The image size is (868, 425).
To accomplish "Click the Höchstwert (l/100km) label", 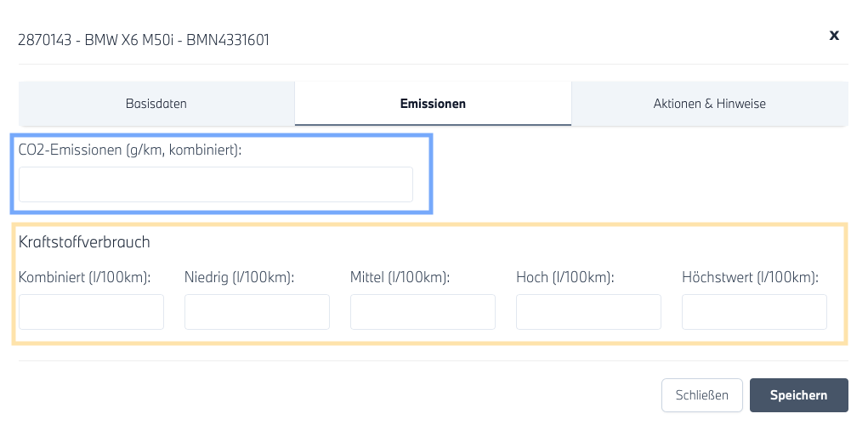I will coord(750,277).
